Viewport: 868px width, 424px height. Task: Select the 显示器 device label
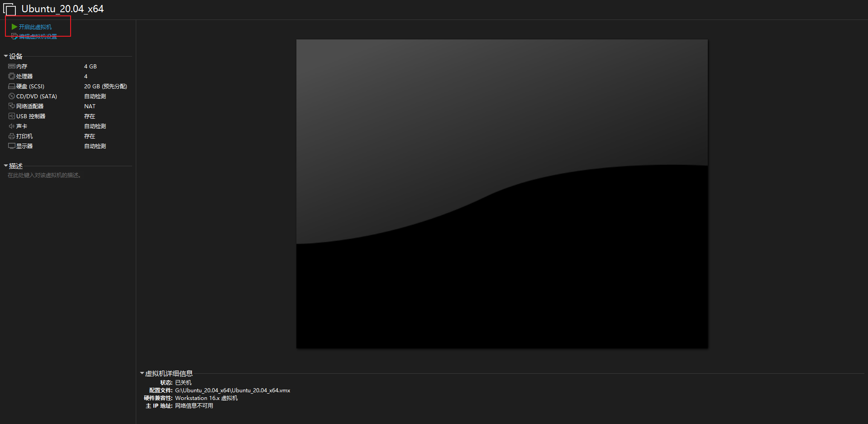[x=24, y=146]
